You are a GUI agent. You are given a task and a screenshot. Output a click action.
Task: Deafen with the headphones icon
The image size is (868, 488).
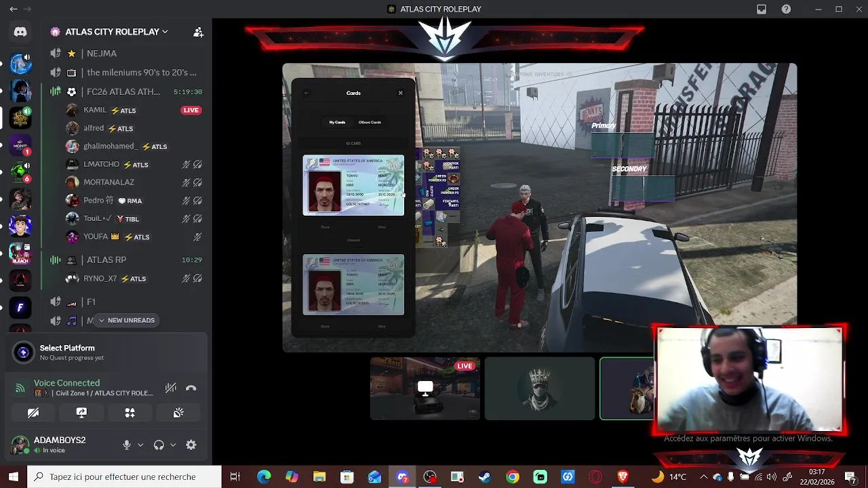point(159,445)
